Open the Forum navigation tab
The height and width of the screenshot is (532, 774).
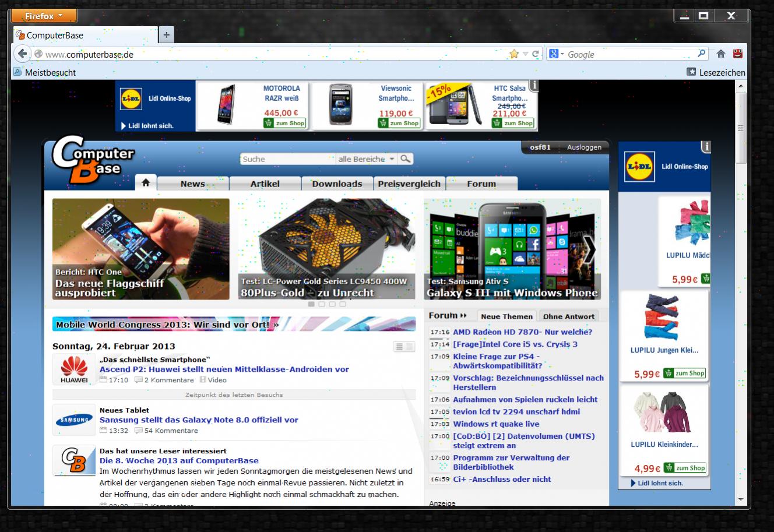[481, 184]
